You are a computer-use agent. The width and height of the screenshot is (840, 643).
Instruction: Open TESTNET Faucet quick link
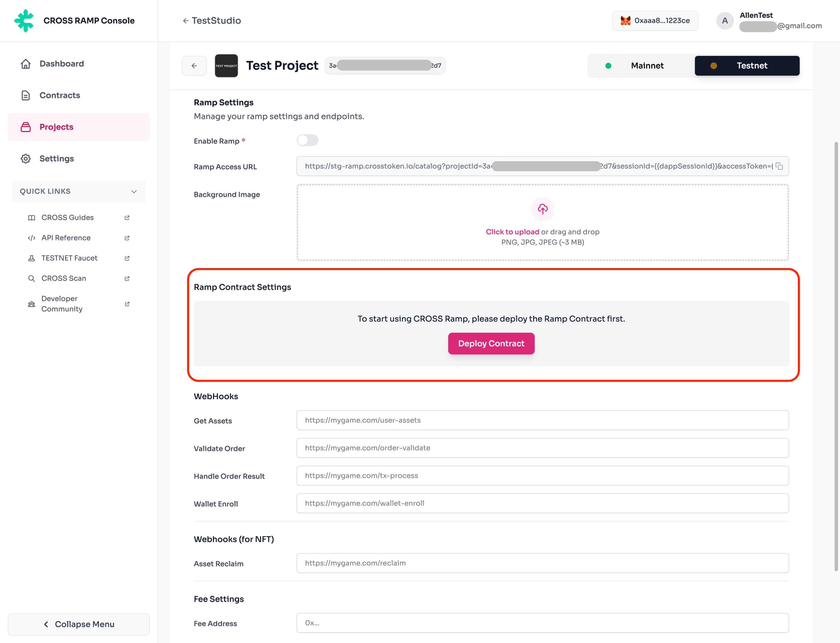(69, 258)
